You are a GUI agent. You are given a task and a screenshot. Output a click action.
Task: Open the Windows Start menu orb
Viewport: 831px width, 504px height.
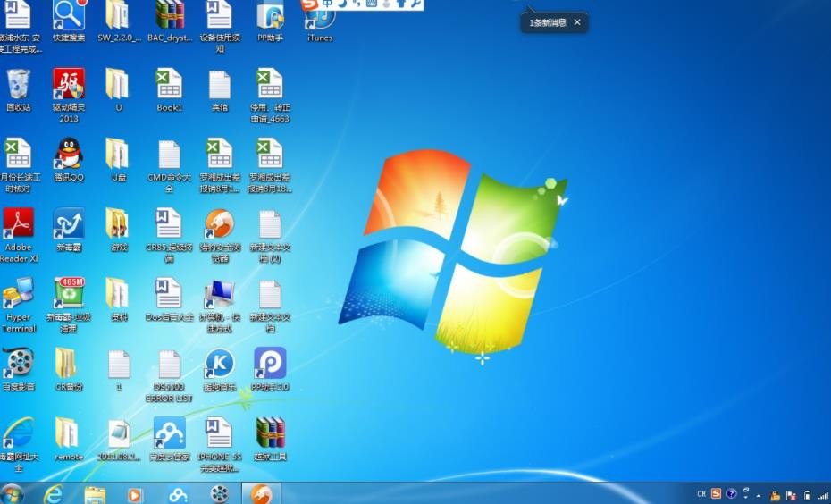[x=13, y=494]
